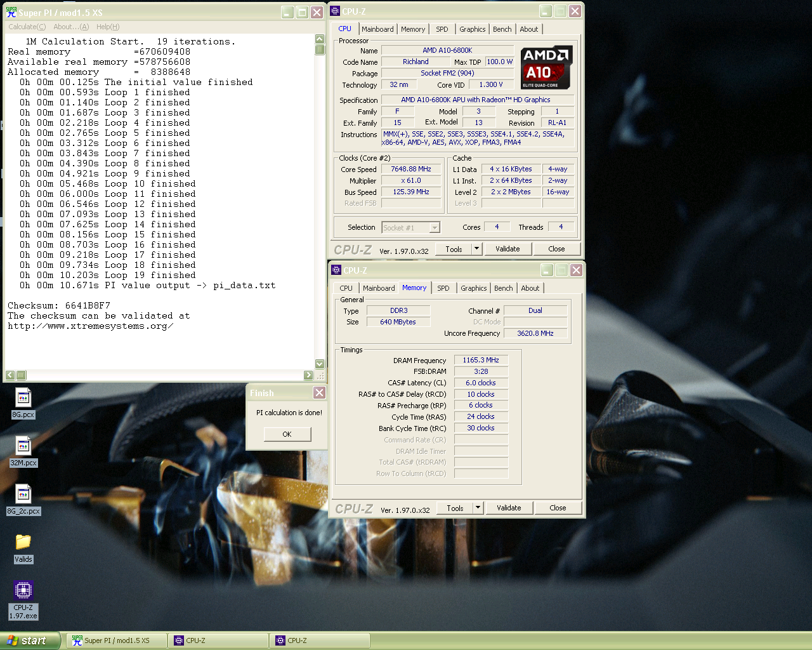Click Bus Speed value 125.39 MHz
Image resolution: width=812 pixels, height=650 pixels.
tap(411, 192)
